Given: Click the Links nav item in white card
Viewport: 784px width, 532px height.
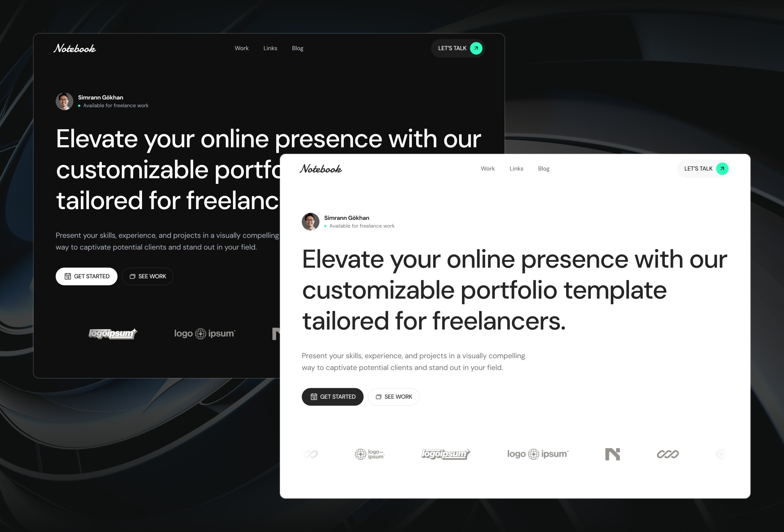Looking at the screenshot, I should point(516,169).
